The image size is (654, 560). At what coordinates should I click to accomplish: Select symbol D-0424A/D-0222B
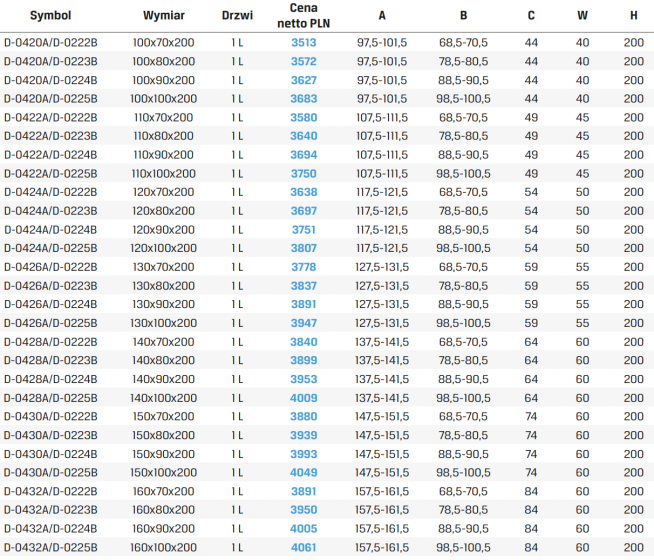(50, 192)
